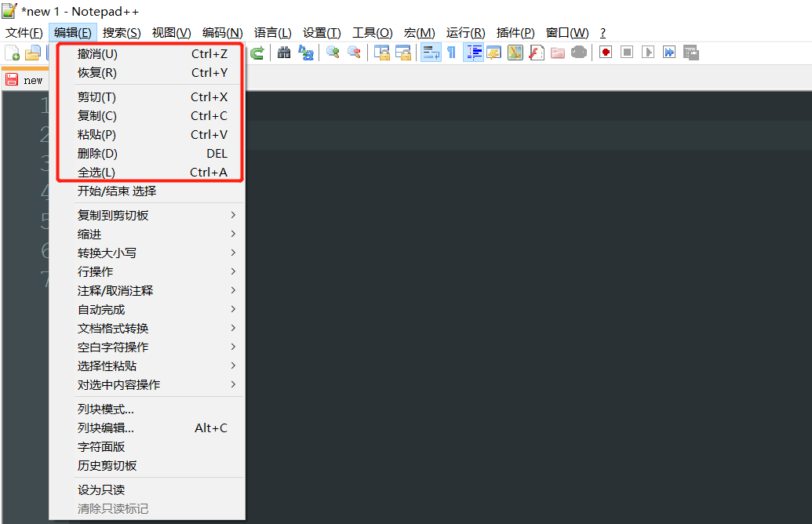Open the 插件(P) menu
Screen dimensions: 812x524
coord(515,33)
